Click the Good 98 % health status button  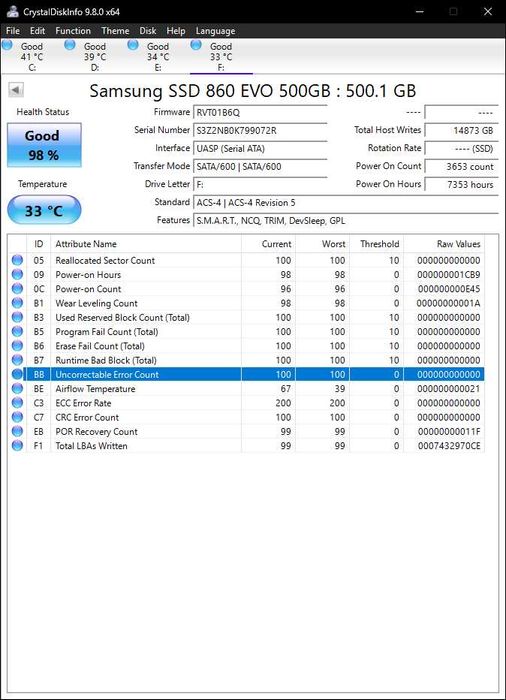pos(44,145)
